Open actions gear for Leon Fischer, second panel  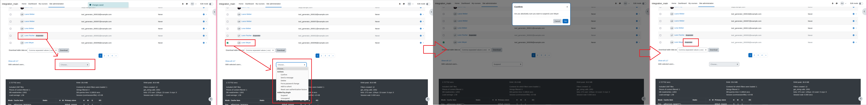coord(421,36)
